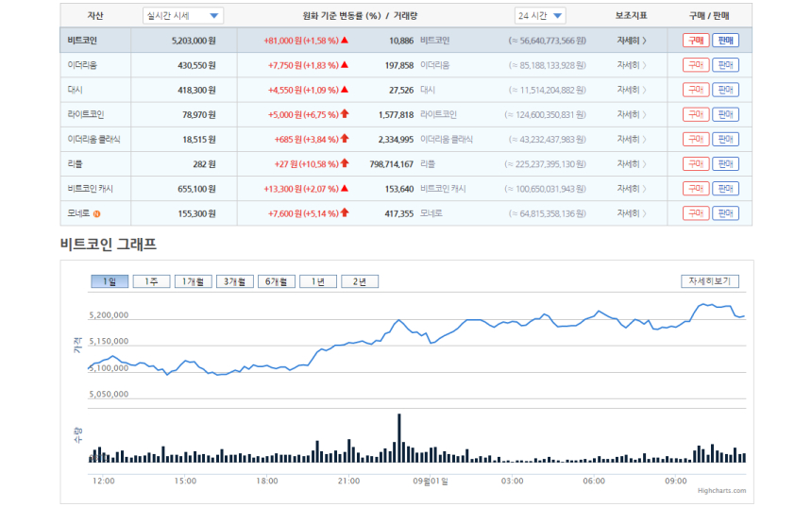
Task: Select the 이더리움 asset name in first column
Action: point(82,65)
